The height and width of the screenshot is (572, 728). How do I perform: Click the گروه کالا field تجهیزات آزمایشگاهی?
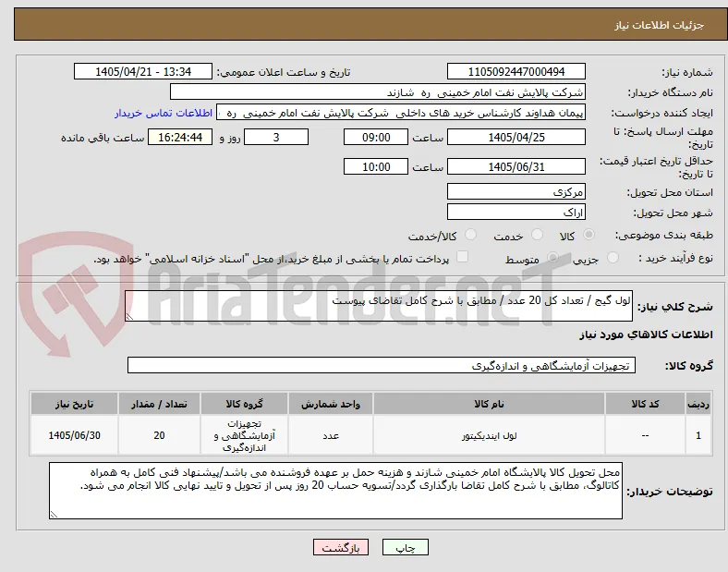coord(382,365)
